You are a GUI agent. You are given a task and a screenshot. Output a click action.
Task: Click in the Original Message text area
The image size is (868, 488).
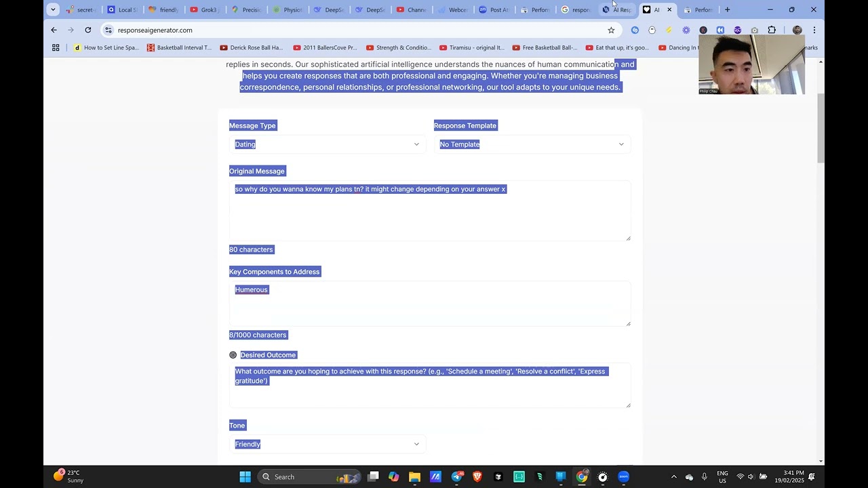point(430,211)
